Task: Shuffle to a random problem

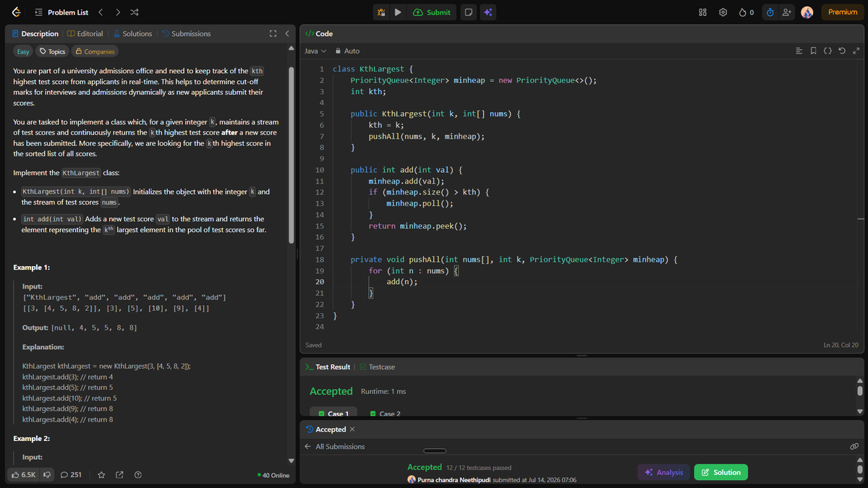Action: click(135, 12)
